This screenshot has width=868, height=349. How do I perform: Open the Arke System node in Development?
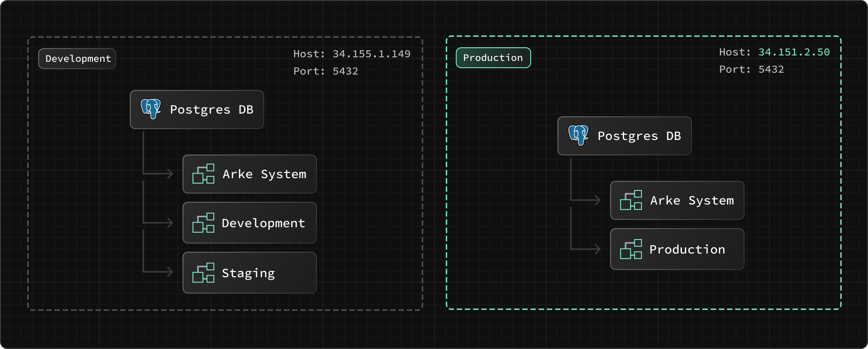pyautogui.click(x=249, y=174)
